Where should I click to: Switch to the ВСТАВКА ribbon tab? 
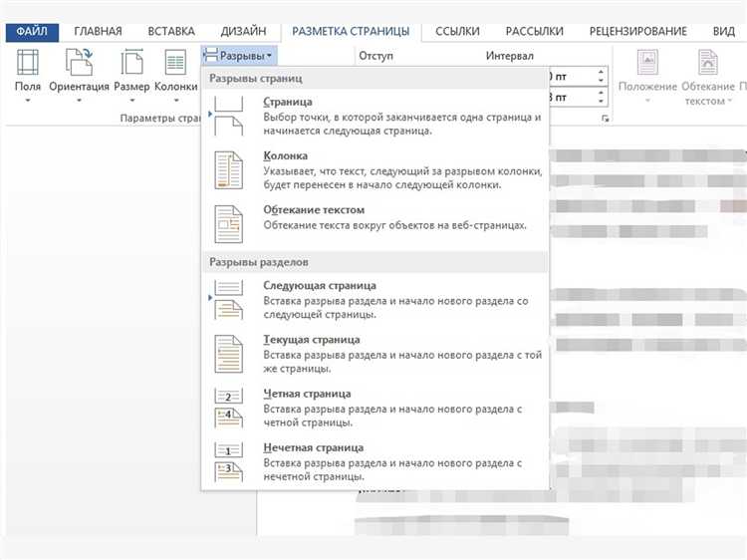tap(171, 32)
